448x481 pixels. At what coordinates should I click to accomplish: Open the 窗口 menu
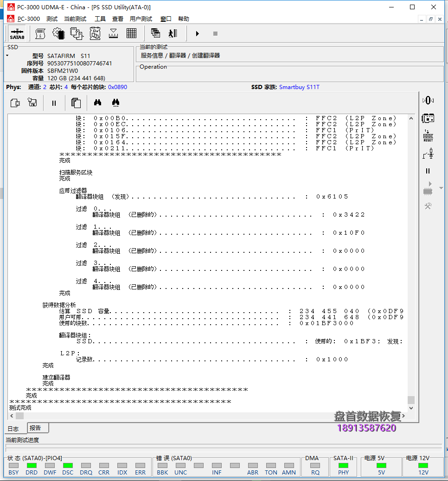[166, 19]
